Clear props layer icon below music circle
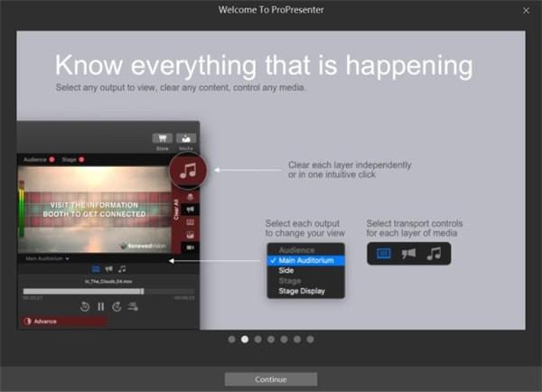 [x=190, y=197]
